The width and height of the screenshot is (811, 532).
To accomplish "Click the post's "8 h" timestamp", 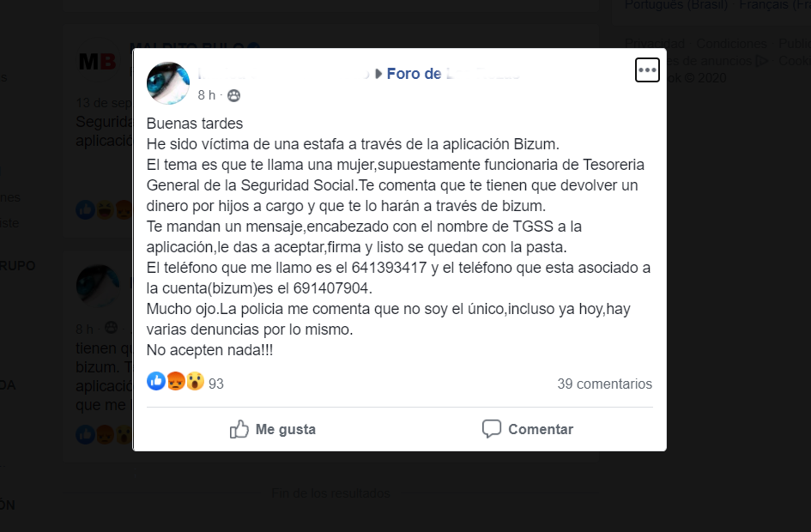I will click(x=206, y=95).
